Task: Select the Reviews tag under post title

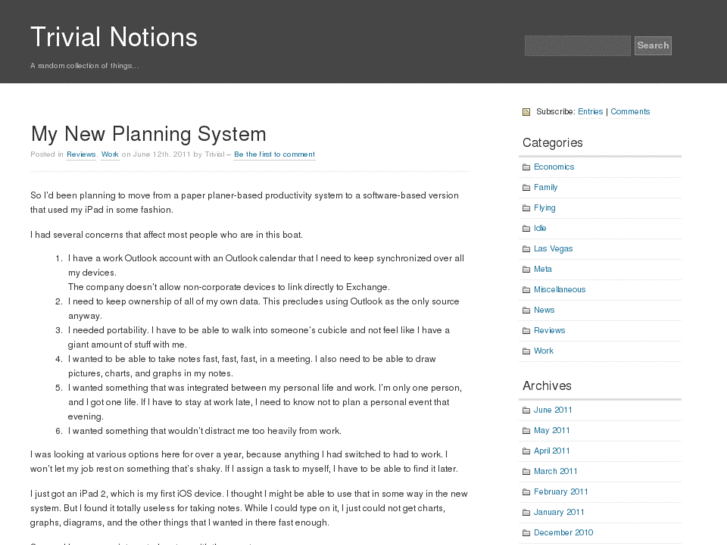Action: click(81, 155)
